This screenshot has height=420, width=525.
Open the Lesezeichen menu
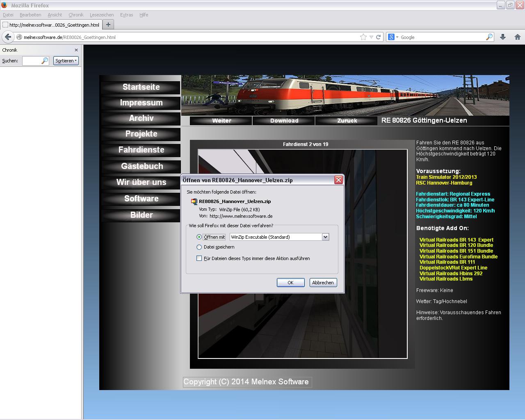click(102, 15)
